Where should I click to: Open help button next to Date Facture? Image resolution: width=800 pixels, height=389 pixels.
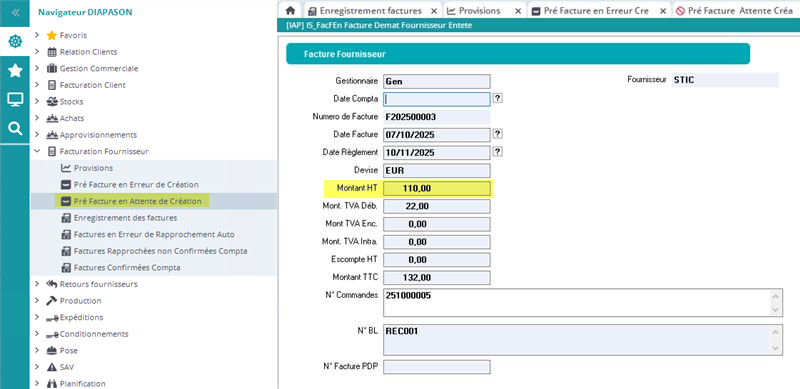pyautogui.click(x=498, y=134)
